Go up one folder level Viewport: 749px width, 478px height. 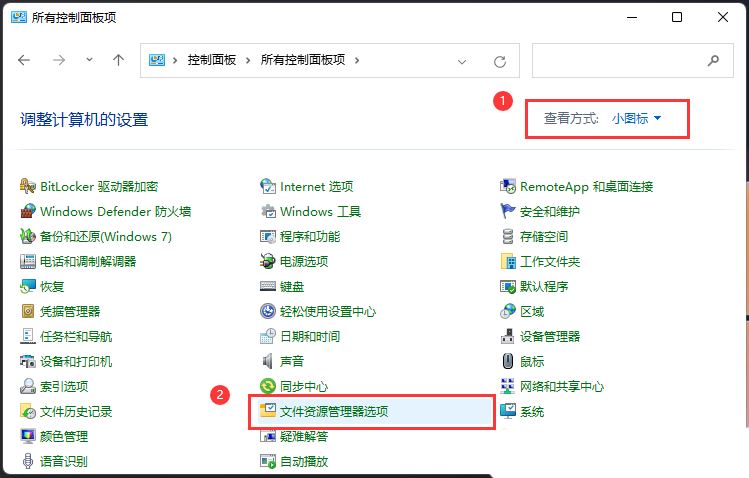point(118,60)
